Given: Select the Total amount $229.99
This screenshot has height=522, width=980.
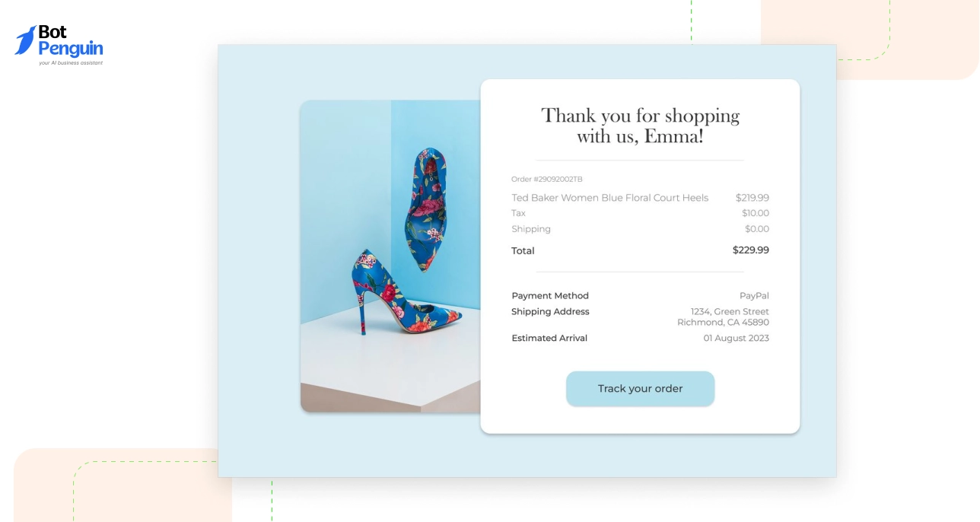Looking at the screenshot, I should point(750,250).
